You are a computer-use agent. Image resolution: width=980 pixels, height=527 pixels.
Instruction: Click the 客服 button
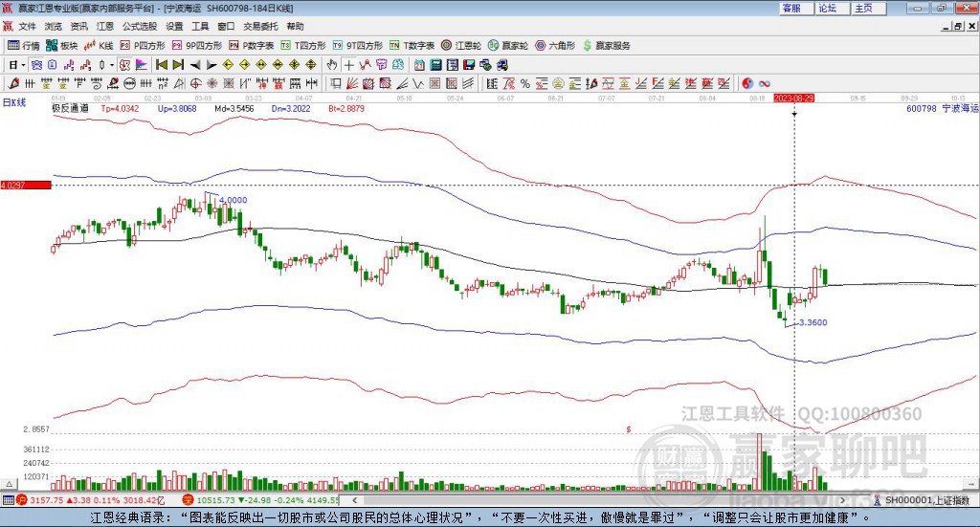(x=795, y=8)
